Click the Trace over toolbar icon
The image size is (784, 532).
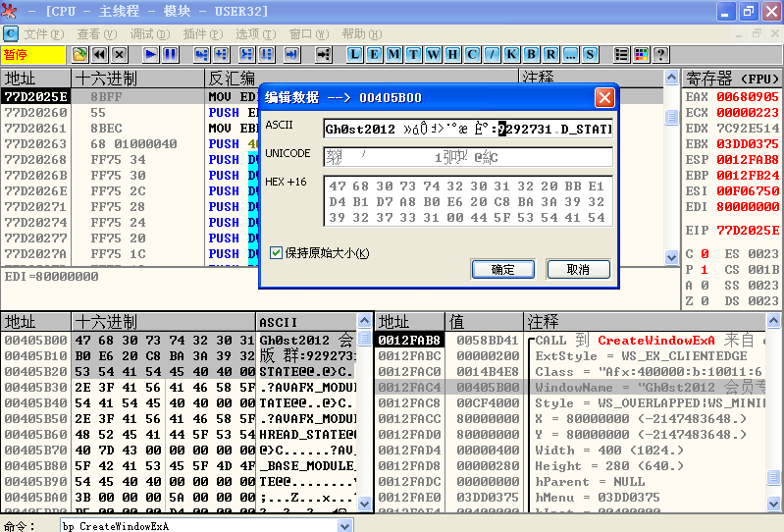click(266, 54)
